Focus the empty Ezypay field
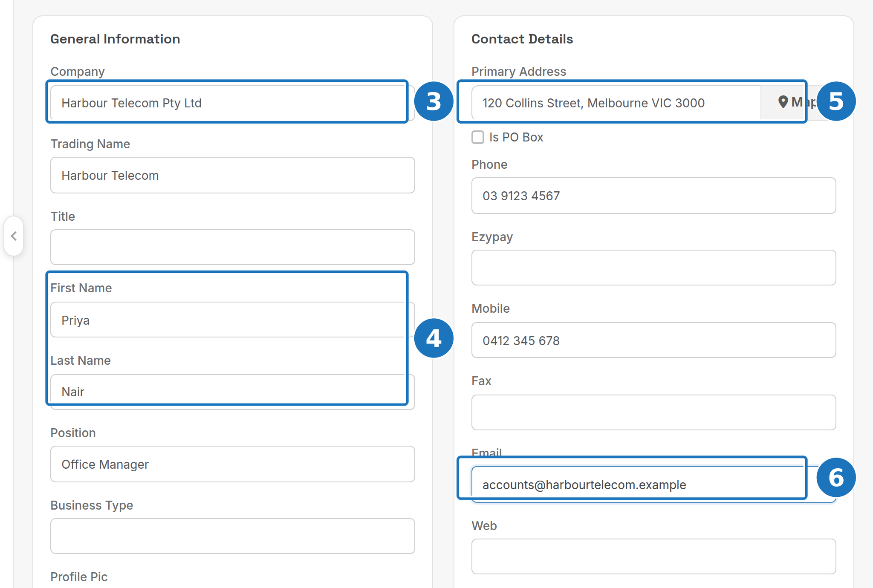 coord(653,268)
